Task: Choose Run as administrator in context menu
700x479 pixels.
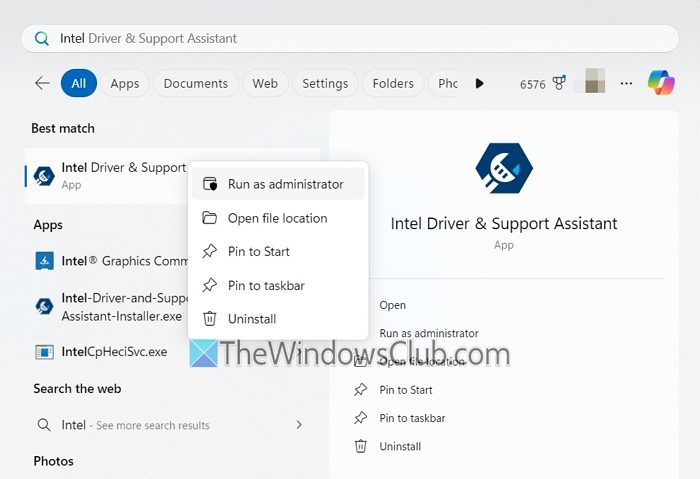Action: coord(278,184)
